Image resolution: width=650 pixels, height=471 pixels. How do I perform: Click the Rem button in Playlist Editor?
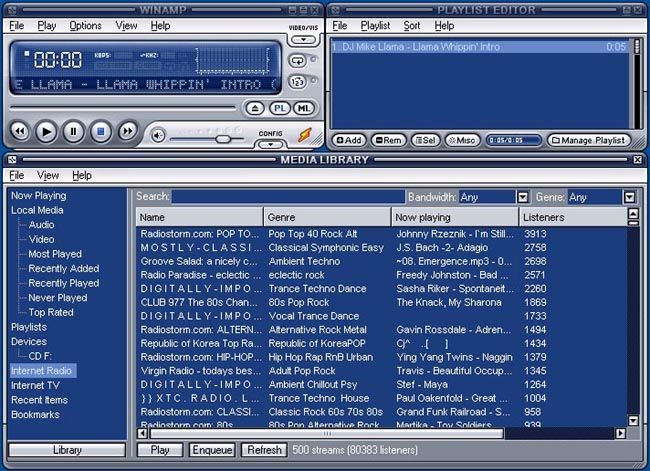point(388,140)
